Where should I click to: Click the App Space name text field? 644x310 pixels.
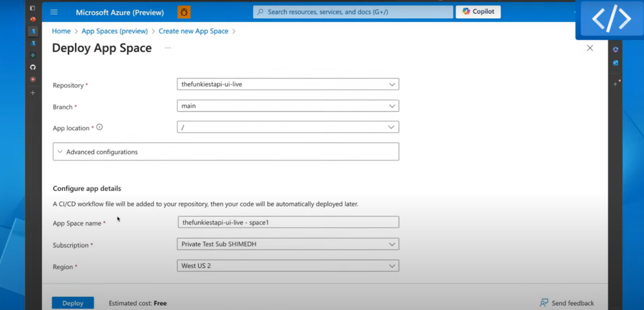[x=288, y=222]
